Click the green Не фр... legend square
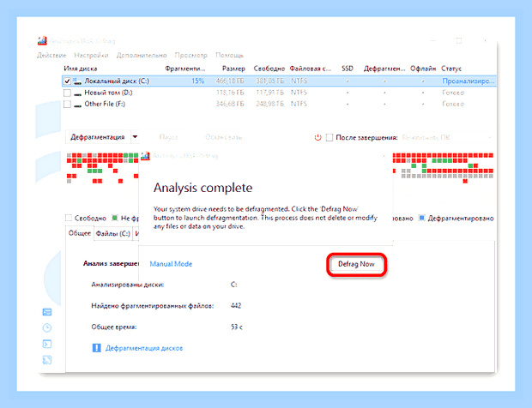The width and height of the screenshot is (532, 408). coord(115,218)
